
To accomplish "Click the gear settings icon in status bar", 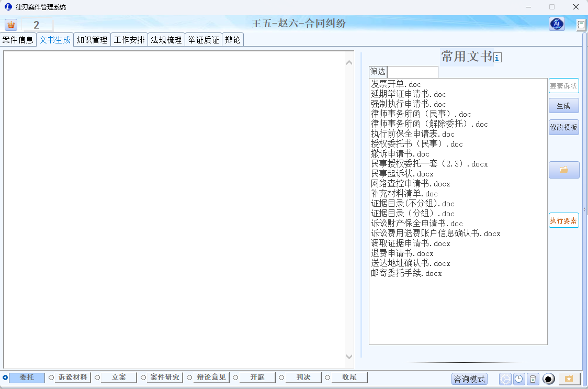I will (505, 379).
